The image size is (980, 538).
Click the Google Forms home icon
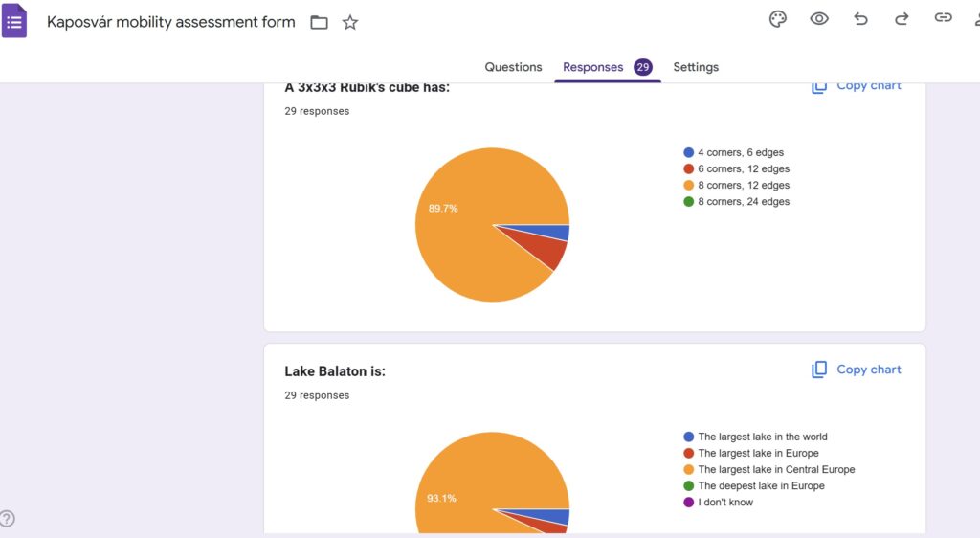coord(14,22)
